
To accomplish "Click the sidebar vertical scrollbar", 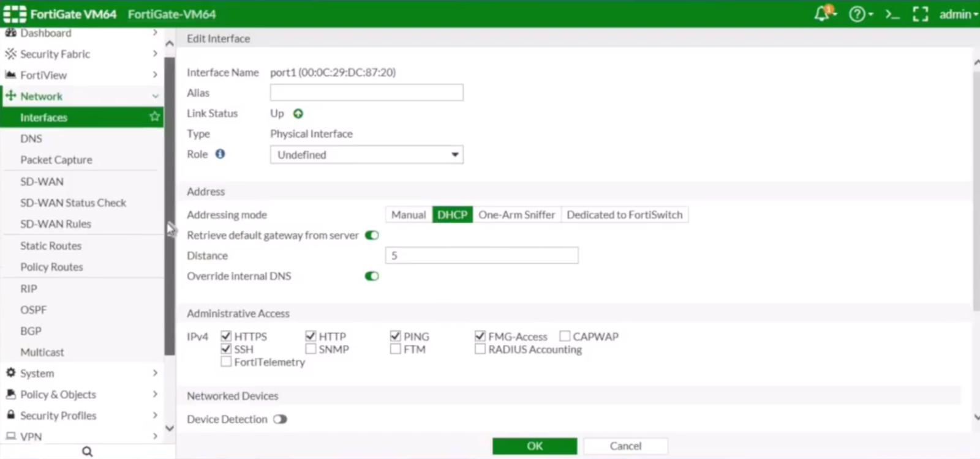I will [170, 206].
